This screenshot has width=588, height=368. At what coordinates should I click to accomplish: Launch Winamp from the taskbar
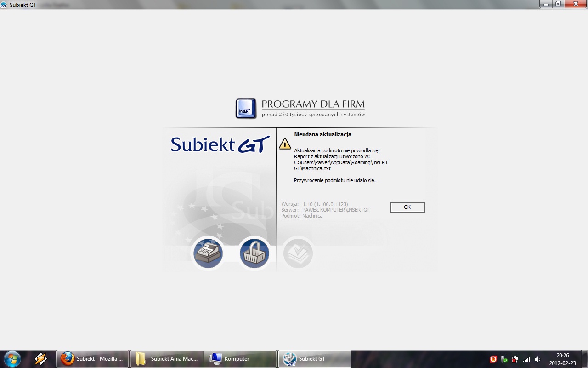pyautogui.click(x=41, y=359)
